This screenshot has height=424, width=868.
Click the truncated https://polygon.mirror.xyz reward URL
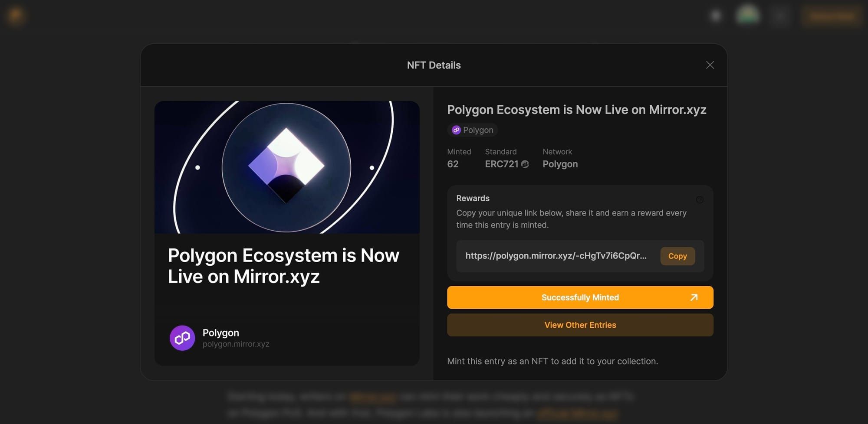(556, 256)
